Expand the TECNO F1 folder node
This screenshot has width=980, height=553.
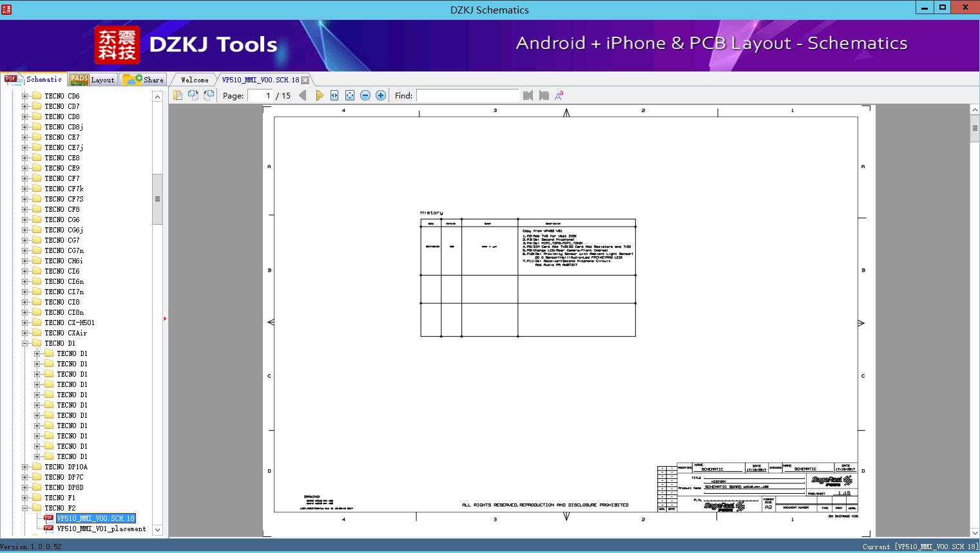tap(25, 498)
